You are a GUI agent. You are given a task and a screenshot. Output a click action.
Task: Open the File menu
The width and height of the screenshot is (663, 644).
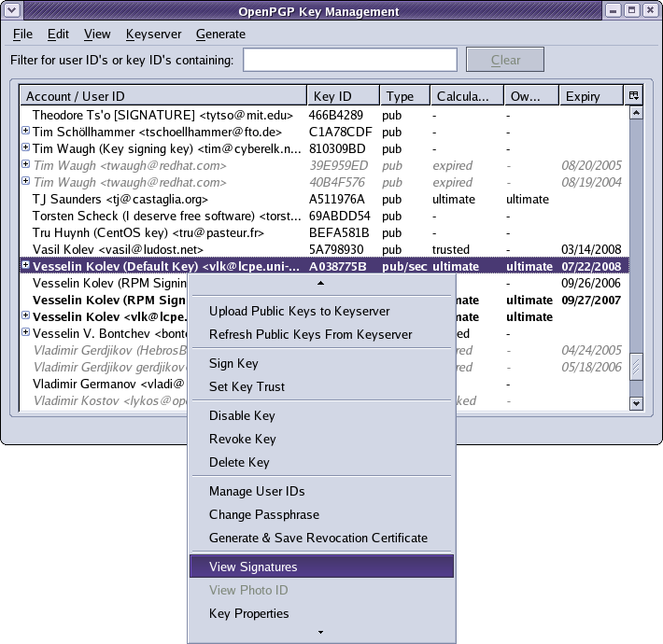point(22,34)
